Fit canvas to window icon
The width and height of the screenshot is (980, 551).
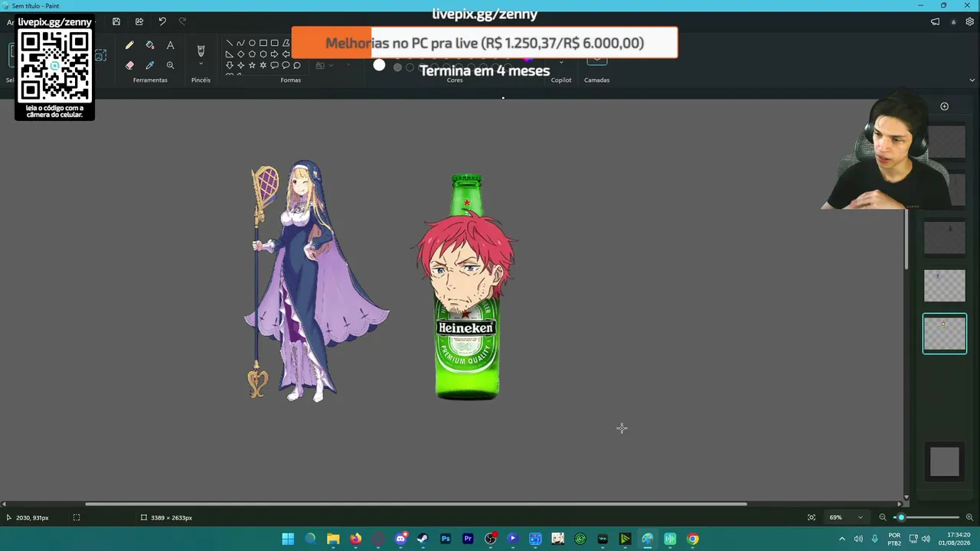812,517
